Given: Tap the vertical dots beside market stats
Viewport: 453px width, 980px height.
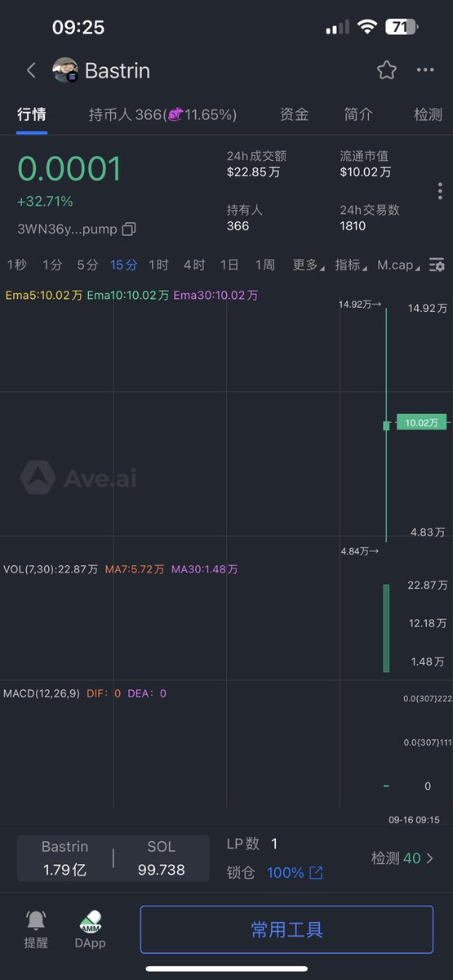Looking at the screenshot, I should [x=440, y=191].
